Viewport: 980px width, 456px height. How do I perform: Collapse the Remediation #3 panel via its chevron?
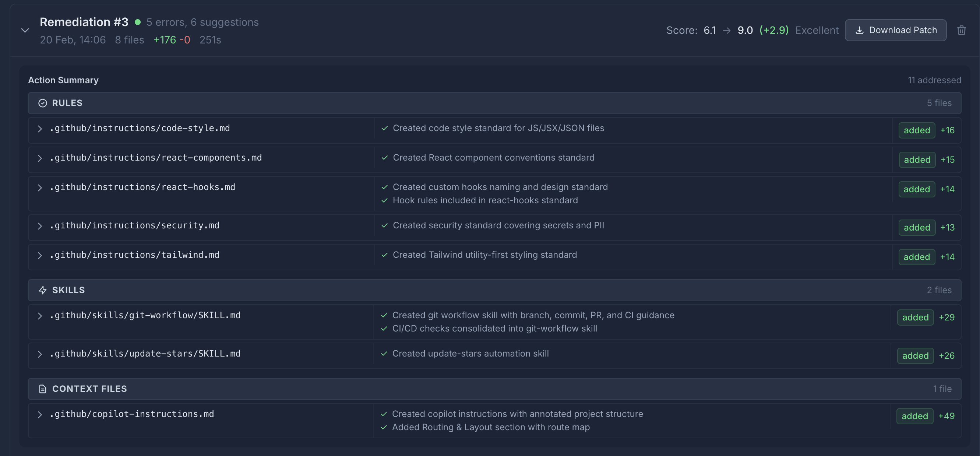click(25, 30)
